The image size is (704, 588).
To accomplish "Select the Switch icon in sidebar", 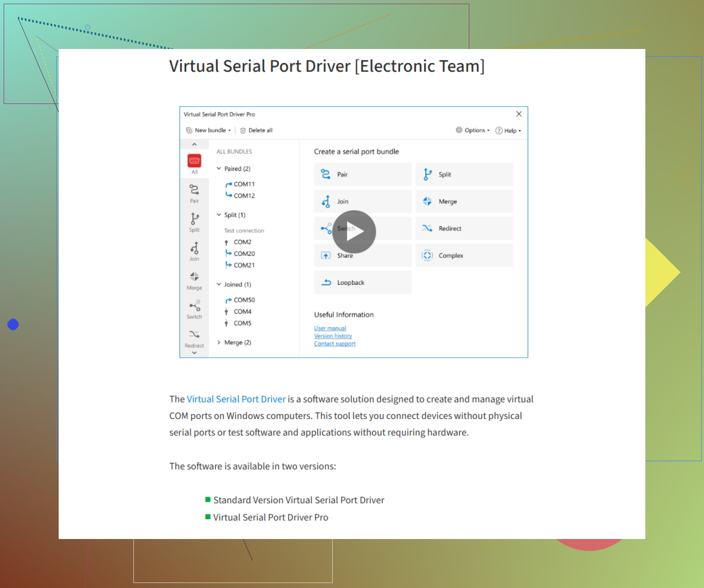I will coord(194,309).
